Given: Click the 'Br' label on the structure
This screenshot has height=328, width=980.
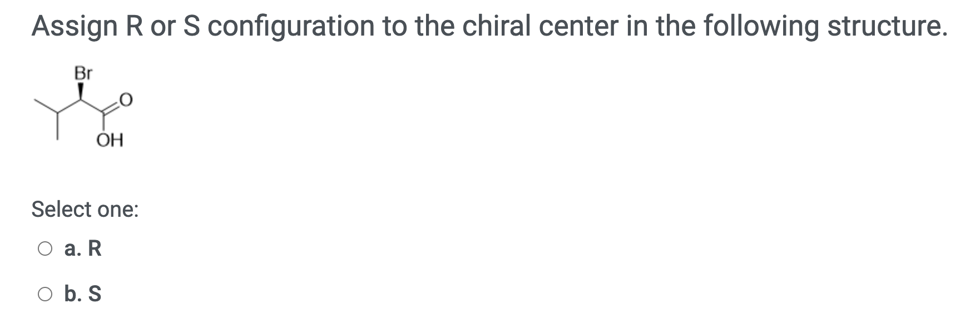Looking at the screenshot, I should tap(83, 73).
